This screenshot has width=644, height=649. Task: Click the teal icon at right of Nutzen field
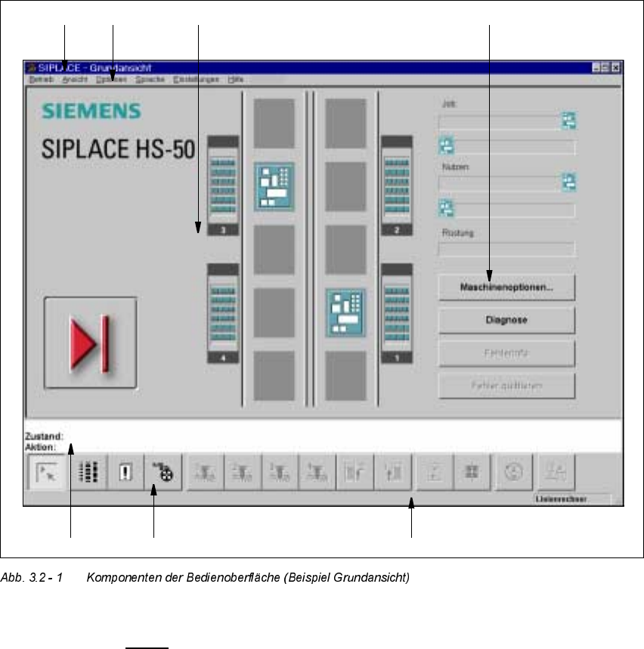pyautogui.click(x=569, y=182)
